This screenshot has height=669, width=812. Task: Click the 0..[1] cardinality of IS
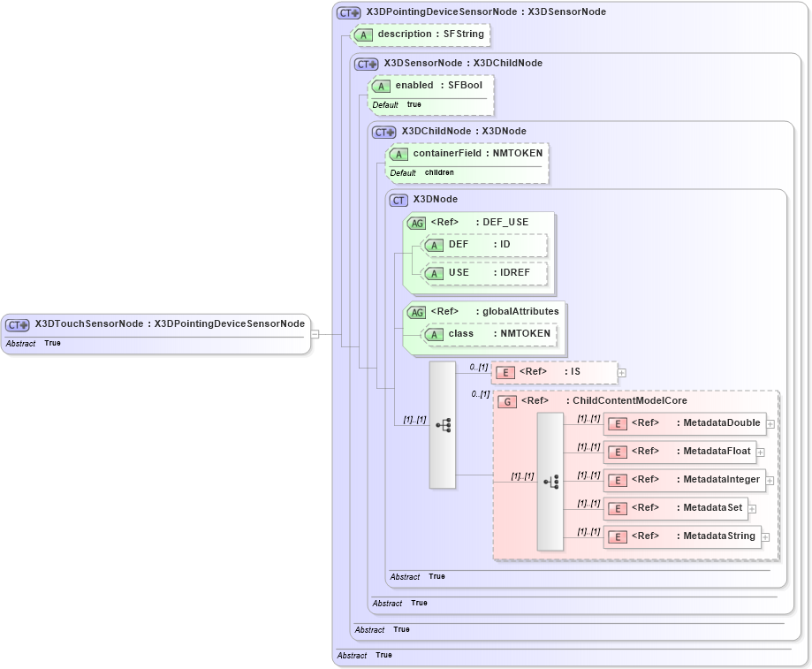pyautogui.click(x=479, y=367)
